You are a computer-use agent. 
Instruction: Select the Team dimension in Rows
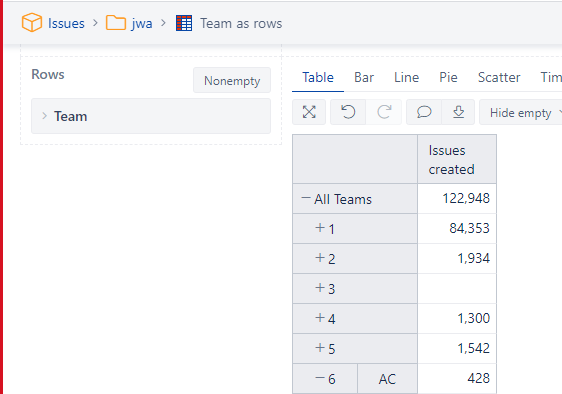point(151,116)
